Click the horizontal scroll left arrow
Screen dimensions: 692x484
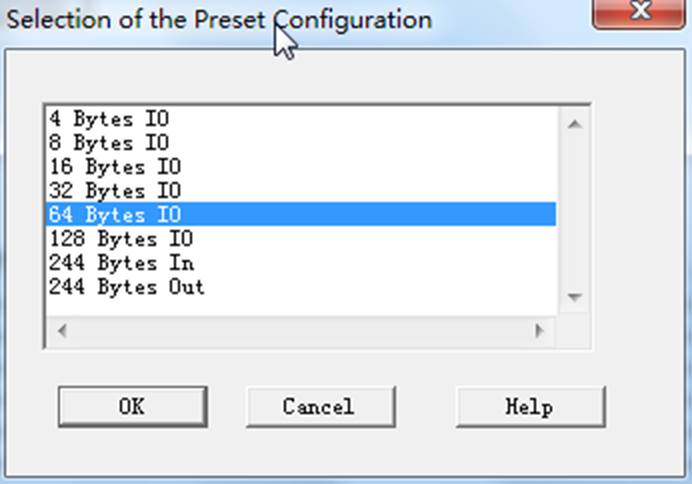pyautogui.click(x=62, y=330)
